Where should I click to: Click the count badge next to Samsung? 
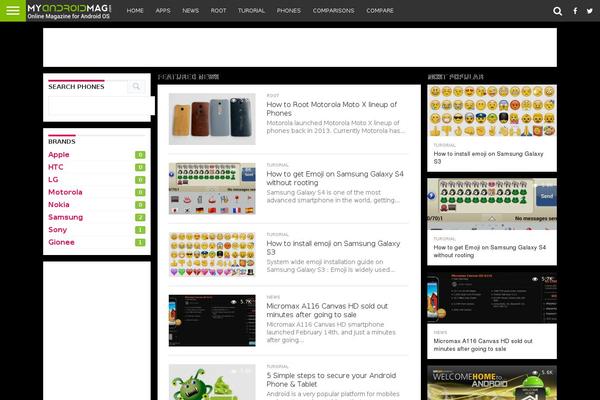point(140,217)
